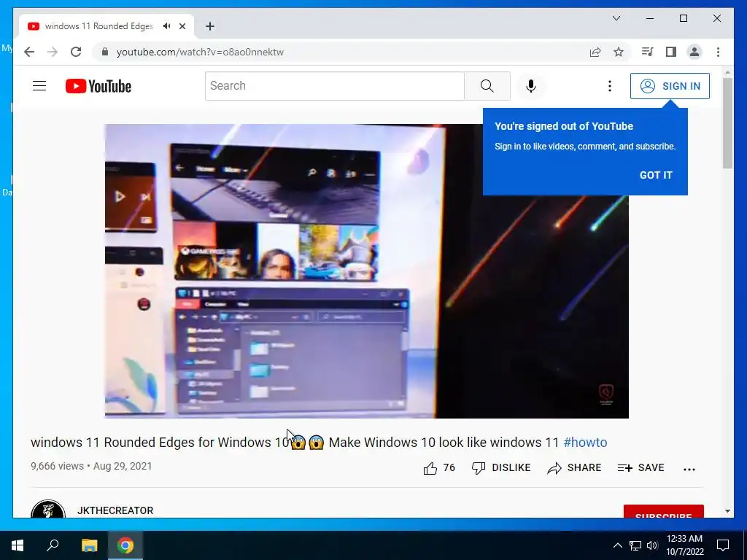Open Chrome tab search chevron
The image size is (747, 560).
[x=616, y=18]
